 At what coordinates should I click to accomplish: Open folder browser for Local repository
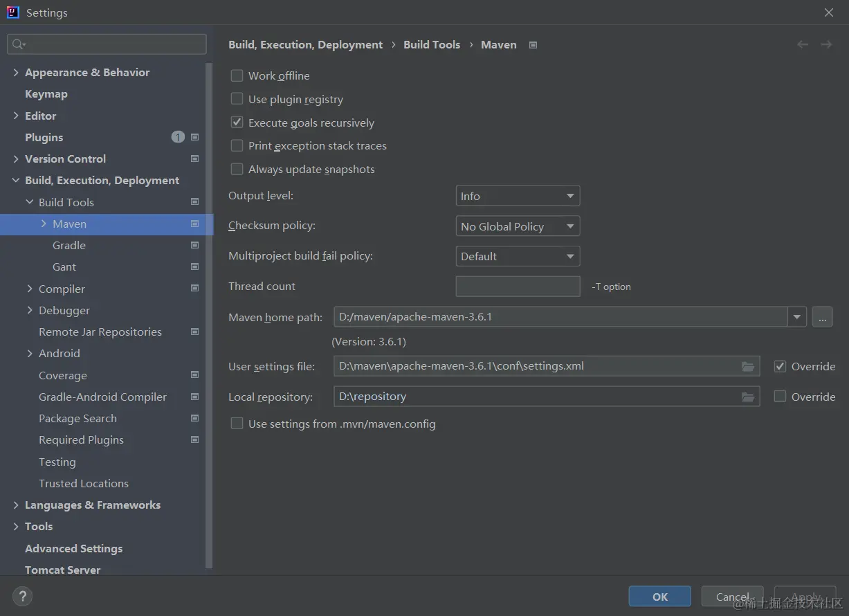748,397
